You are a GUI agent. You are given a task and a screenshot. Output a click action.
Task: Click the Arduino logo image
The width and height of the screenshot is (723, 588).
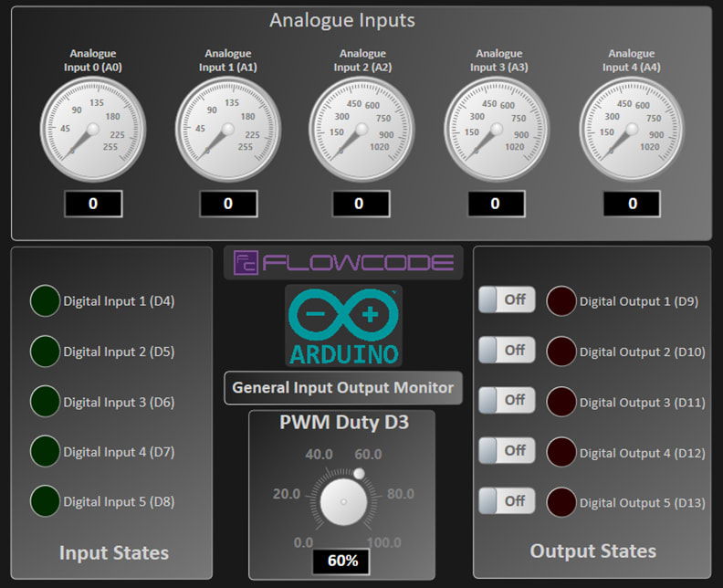click(343, 326)
